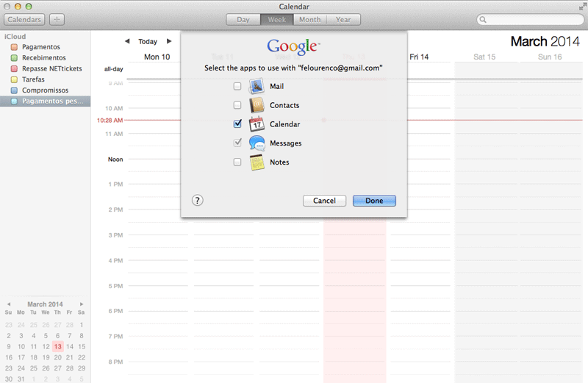Click the Google logo
Viewport: 588px width, 383px height.
[293, 46]
